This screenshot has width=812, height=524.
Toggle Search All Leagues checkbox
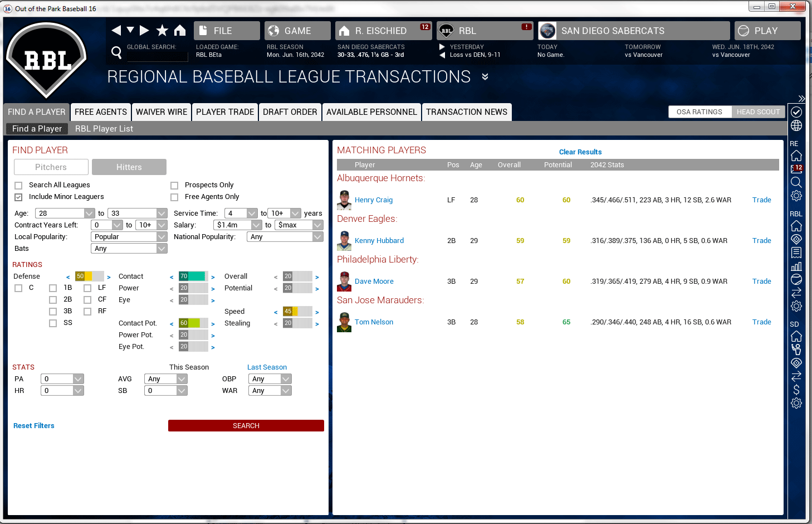pos(18,186)
